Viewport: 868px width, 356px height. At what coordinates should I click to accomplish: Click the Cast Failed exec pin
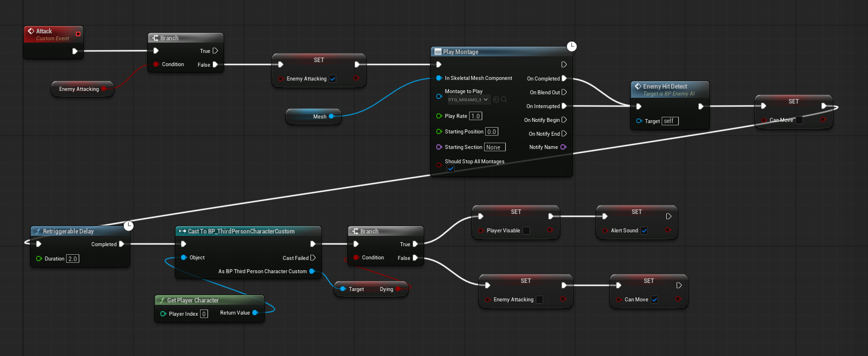[x=313, y=258]
